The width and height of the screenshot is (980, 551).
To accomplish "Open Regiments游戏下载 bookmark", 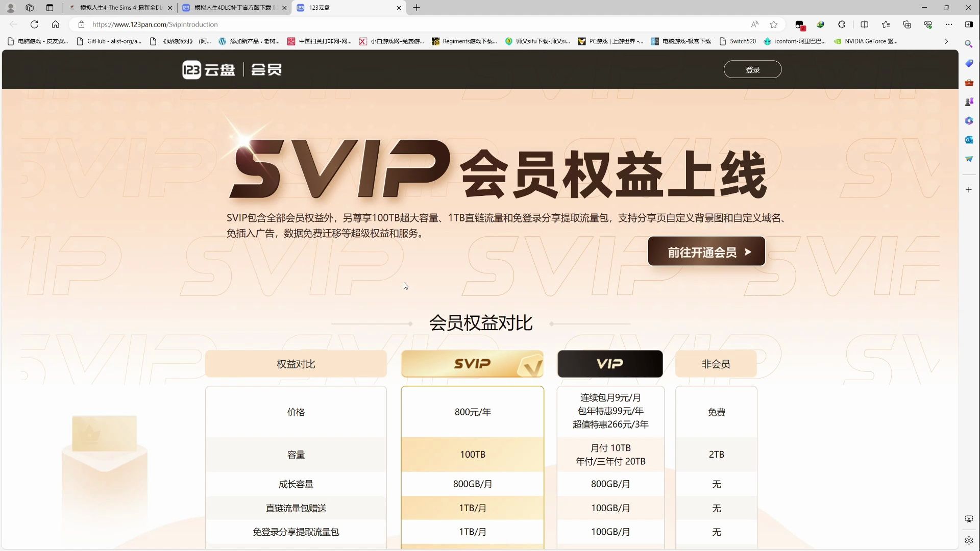I will (464, 41).
